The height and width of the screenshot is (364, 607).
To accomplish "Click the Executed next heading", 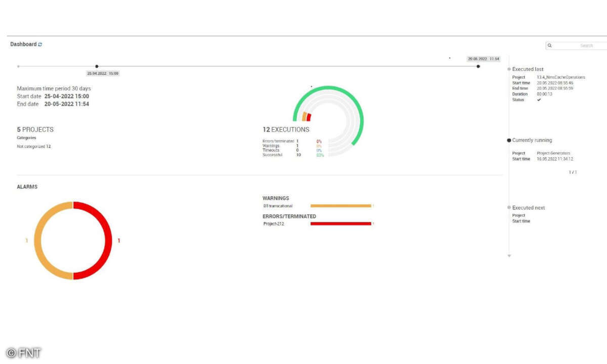I will pyautogui.click(x=529, y=207).
